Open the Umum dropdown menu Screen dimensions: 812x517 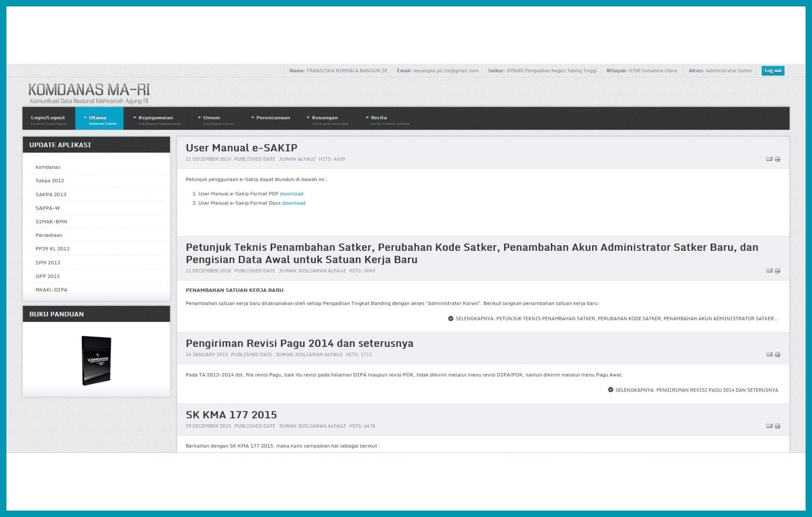(x=211, y=118)
